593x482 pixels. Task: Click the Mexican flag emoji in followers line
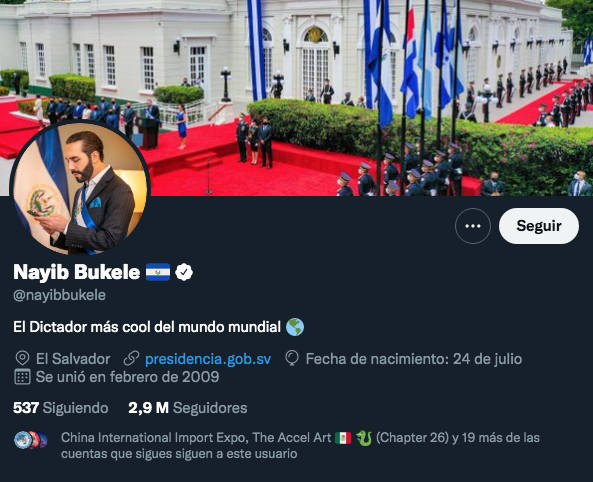[343, 438]
